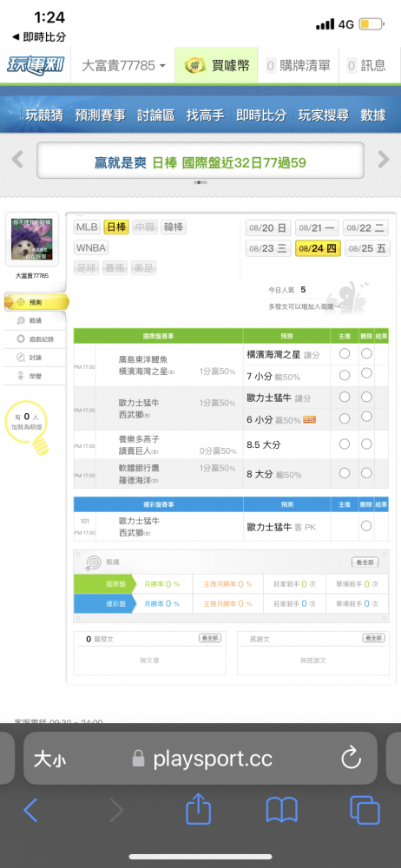Select the 08/24 四 date
The height and width of the screenshot is (868, 401).
point(318,248)
